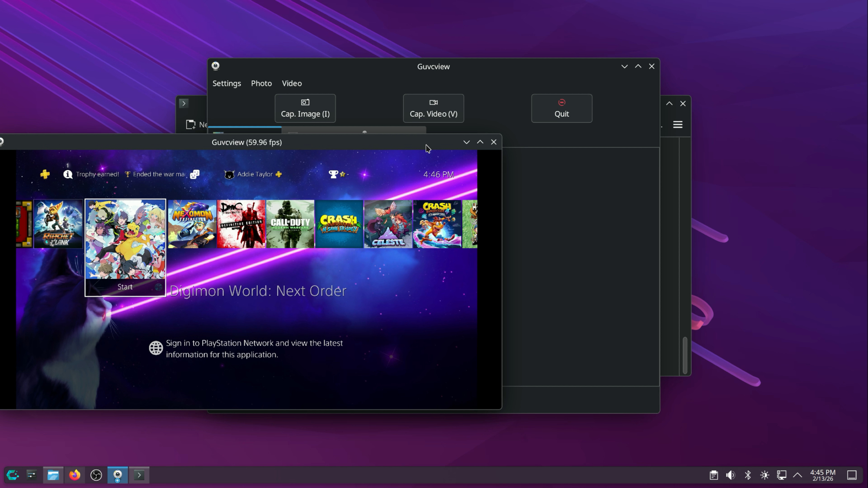The image size is (868, 488).
Task: Open the clipboard tray icon
Action: pos(713,475)
